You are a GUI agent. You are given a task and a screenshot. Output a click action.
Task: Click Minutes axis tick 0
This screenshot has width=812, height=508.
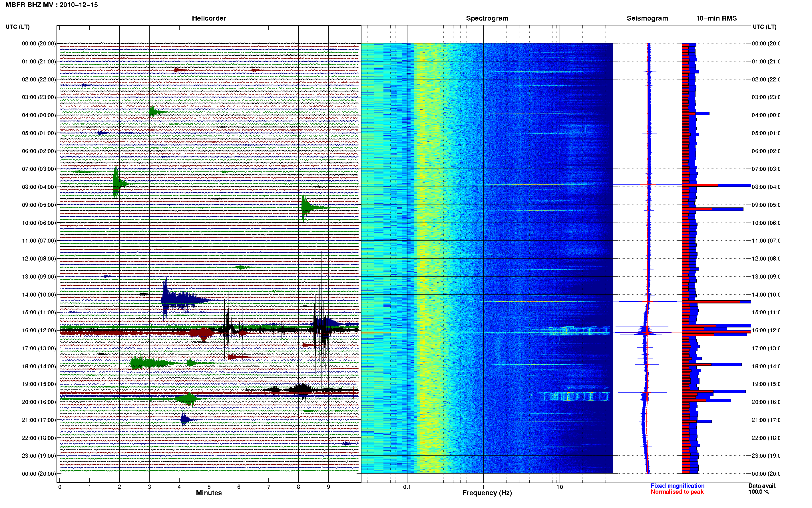pos(60,487)
